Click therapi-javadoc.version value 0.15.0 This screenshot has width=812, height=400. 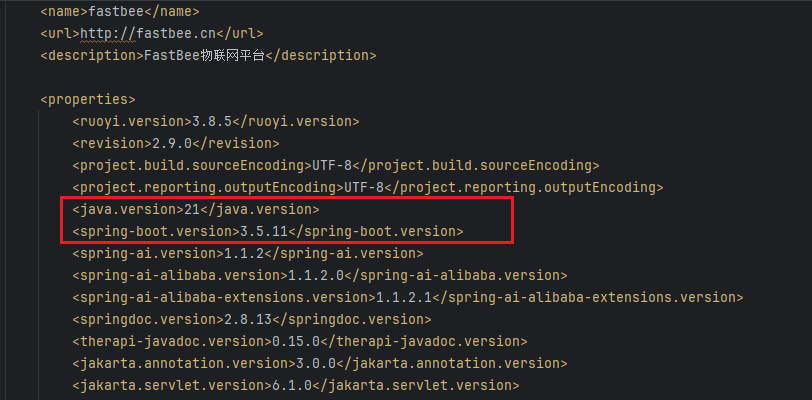point(296,342)
